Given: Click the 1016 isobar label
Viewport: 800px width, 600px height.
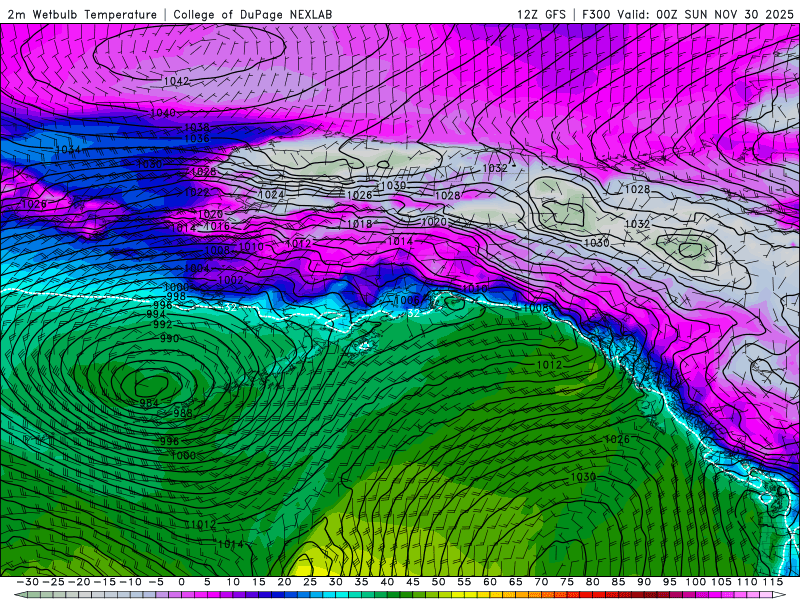Looking at the screenshot, I should coord(217,226).
